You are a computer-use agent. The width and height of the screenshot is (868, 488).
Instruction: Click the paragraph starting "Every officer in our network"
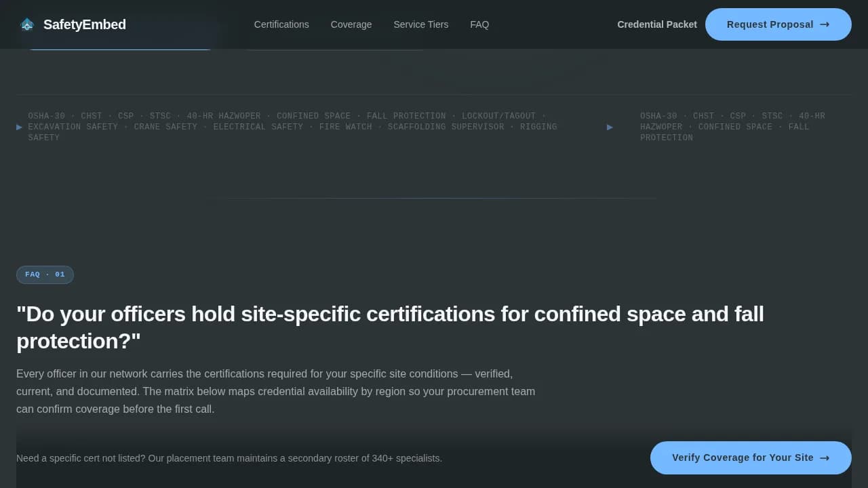point(276,391)
